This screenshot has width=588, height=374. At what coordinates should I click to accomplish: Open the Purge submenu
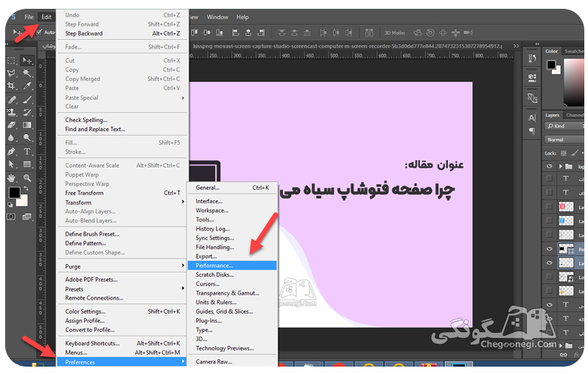[x=122, y=267]
